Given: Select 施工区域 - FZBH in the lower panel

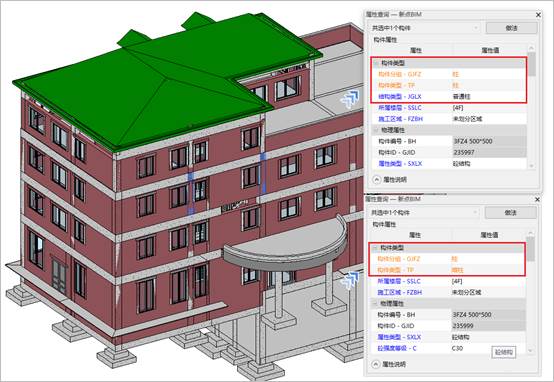Looking at the screenshot, I should [448, 292].
